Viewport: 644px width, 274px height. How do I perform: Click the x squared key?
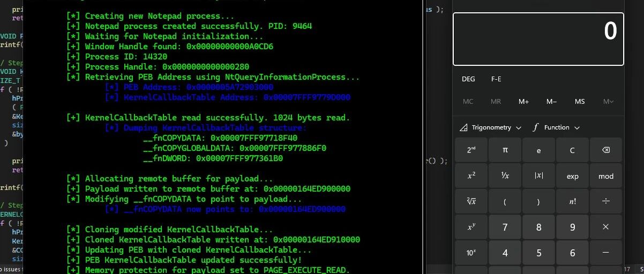(x=471, y=176)
